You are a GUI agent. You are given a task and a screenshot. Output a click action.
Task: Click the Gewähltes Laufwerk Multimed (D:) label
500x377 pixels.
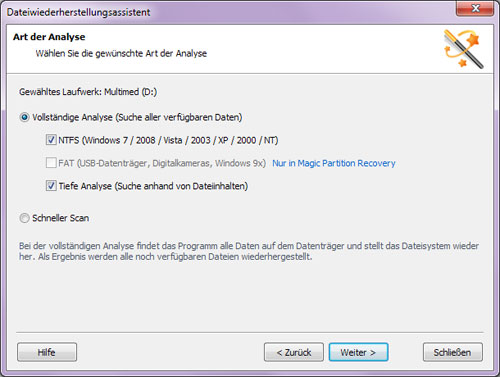88,92
